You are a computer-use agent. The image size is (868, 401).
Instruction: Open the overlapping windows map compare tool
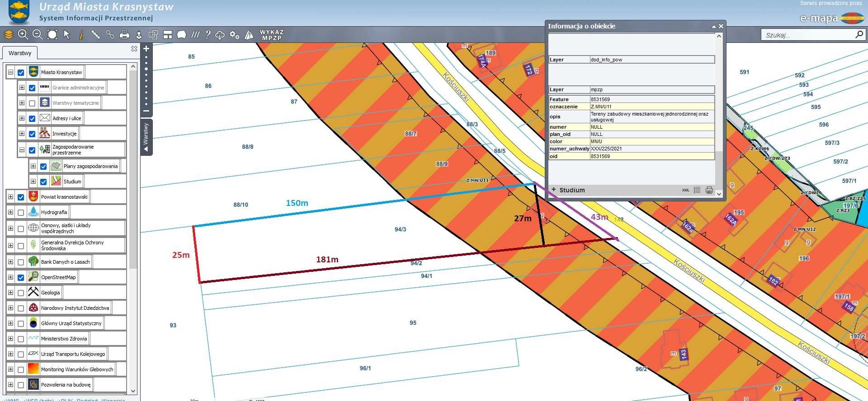pos(153,34)
